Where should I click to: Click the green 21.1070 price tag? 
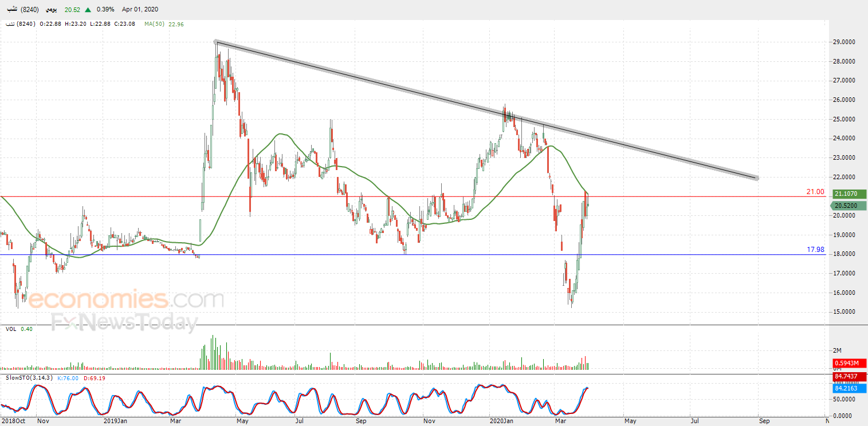click(850, 194)
